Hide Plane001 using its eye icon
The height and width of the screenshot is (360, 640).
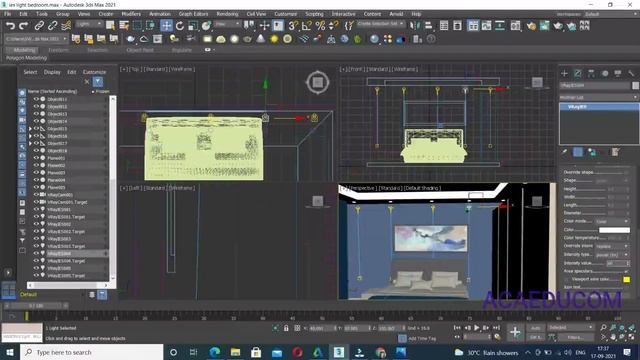[36, 158]
